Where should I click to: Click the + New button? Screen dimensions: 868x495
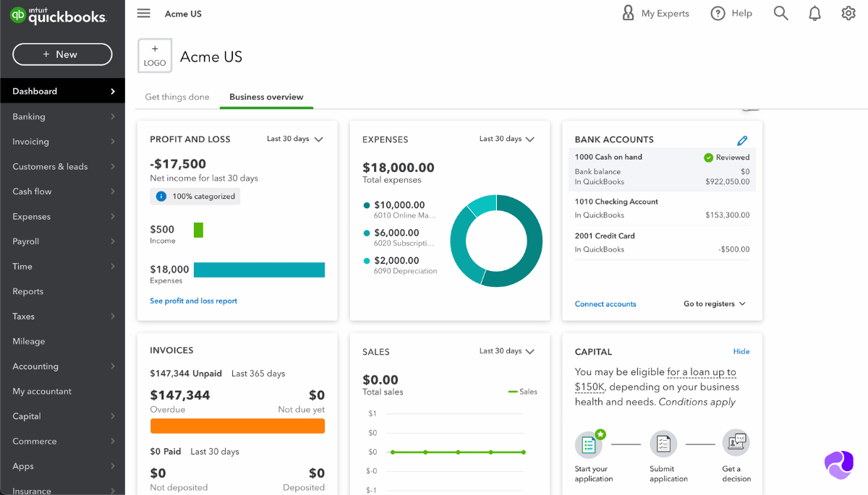(62, 54)
